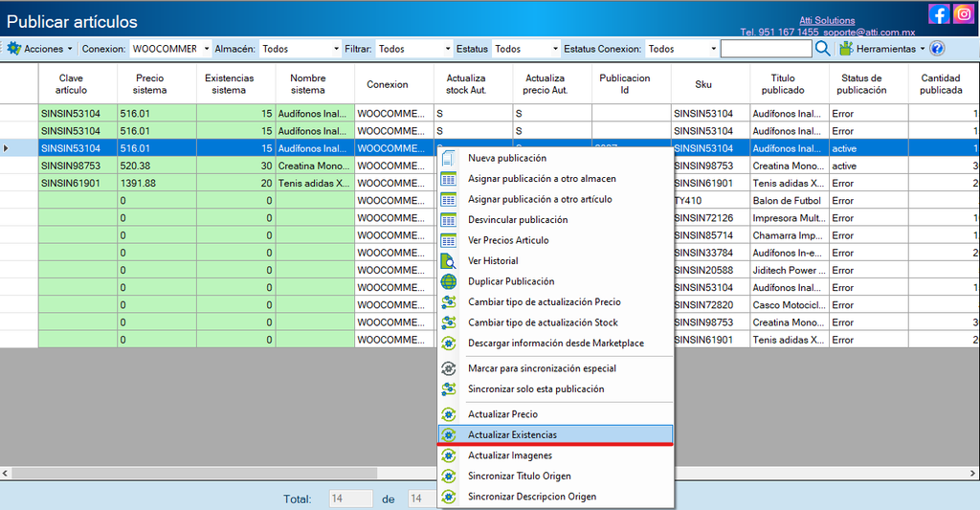This screenshot has width=980, height=510.
Task: Select Duplicar Publicación menu entry
Action: click(x=556, y=282)
